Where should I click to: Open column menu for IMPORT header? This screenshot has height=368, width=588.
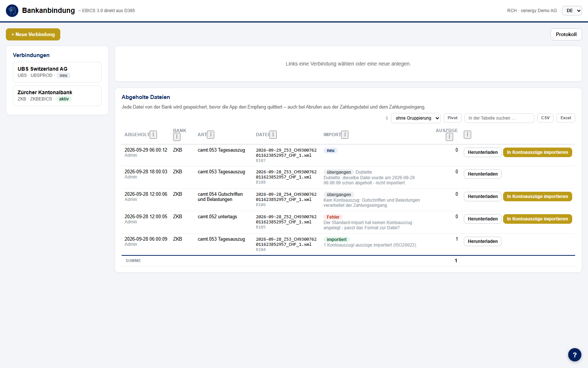coord(345,135)
